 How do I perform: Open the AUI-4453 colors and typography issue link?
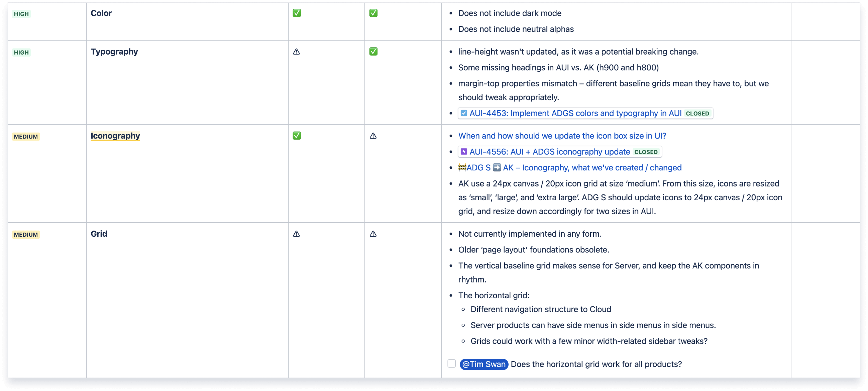pyautogui.click(x=575, y=113)
